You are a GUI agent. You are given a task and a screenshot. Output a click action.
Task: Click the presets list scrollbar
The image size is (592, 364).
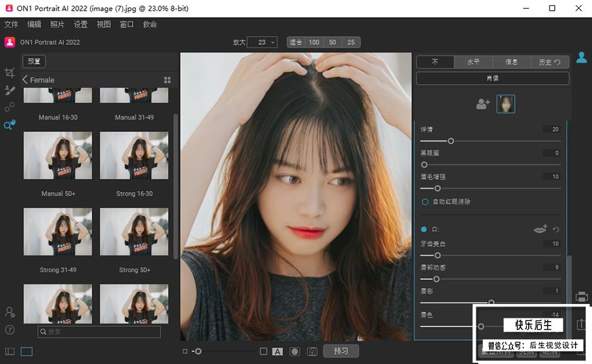tap(175, 186)
